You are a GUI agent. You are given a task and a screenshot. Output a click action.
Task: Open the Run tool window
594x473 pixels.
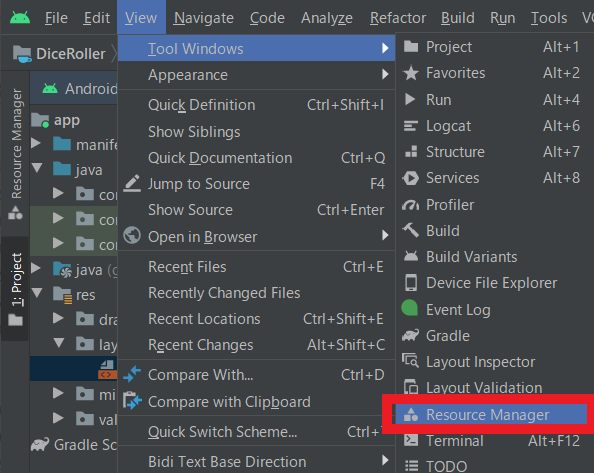click(494, 100)
